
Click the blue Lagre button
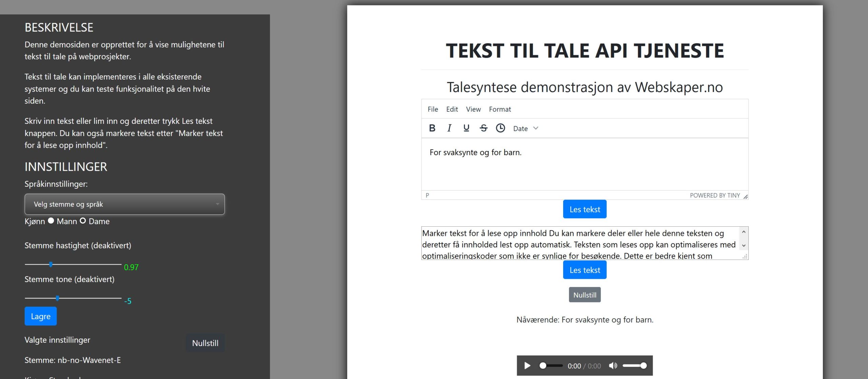click(40, 316)
